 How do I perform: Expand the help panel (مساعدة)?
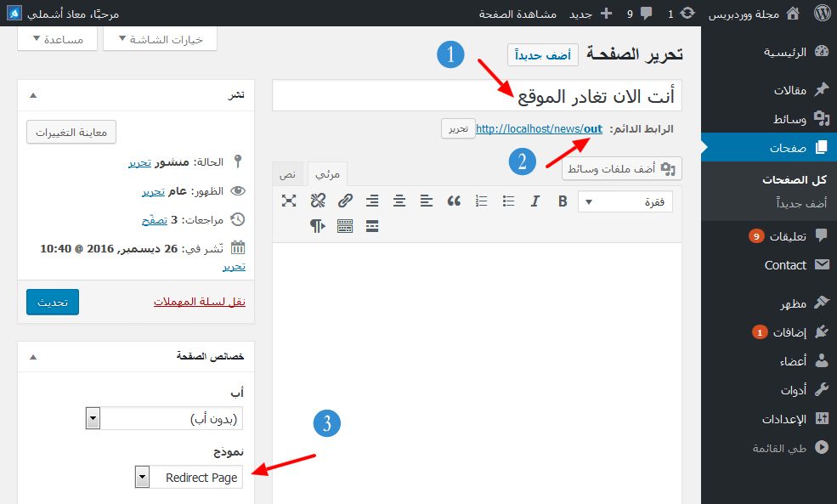pos(58,39)
